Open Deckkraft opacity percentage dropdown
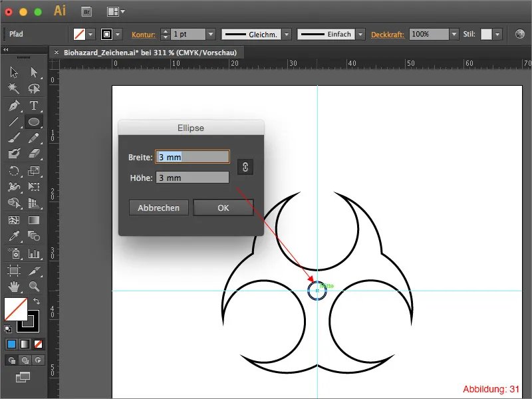Viewport: 532px width, 399px height. pyautogui.click(x=454, y=35)
